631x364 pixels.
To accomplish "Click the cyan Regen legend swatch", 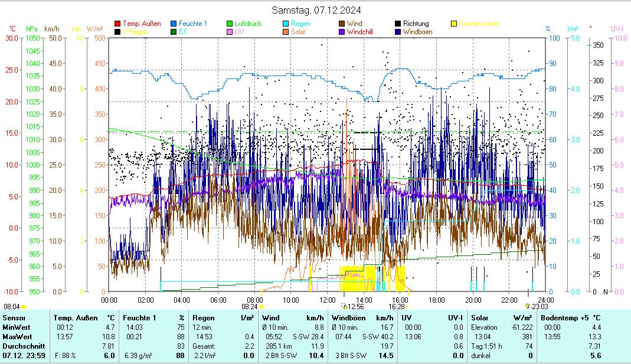I will click(286, 24).
